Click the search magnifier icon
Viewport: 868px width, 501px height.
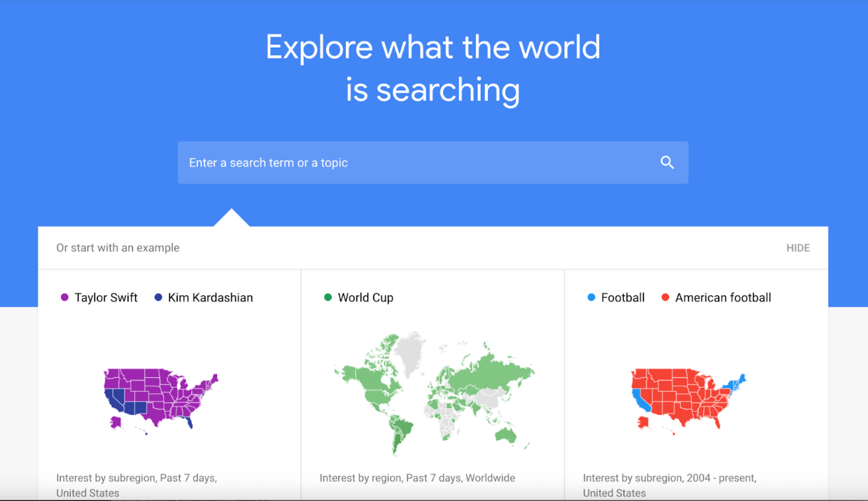click(x=666, y=162)
